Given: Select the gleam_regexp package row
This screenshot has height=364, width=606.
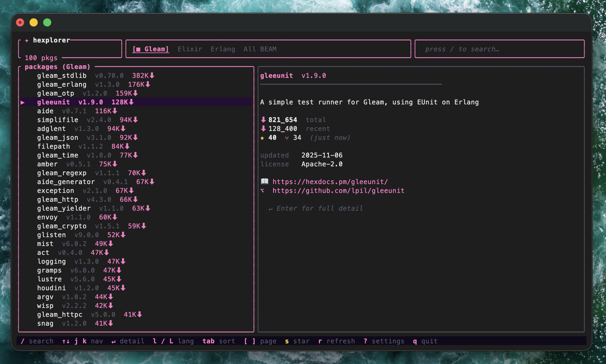Looking at the screenshot, I should 136,173.
